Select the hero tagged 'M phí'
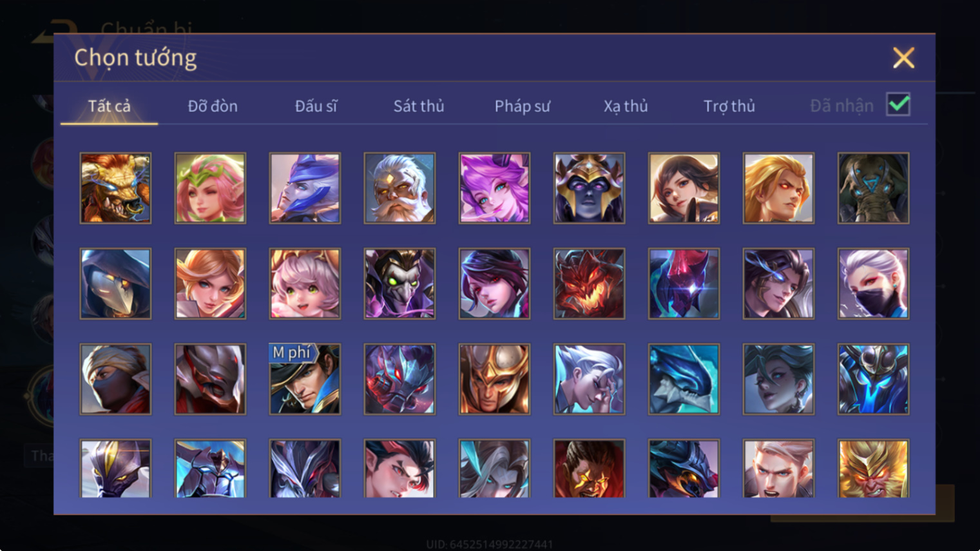 coord(305,379)
